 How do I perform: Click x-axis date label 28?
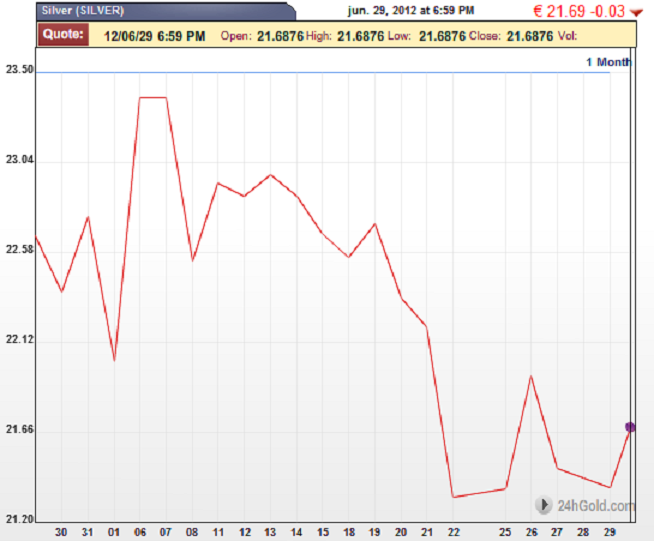pyautogui.click(x=583, y=532)
